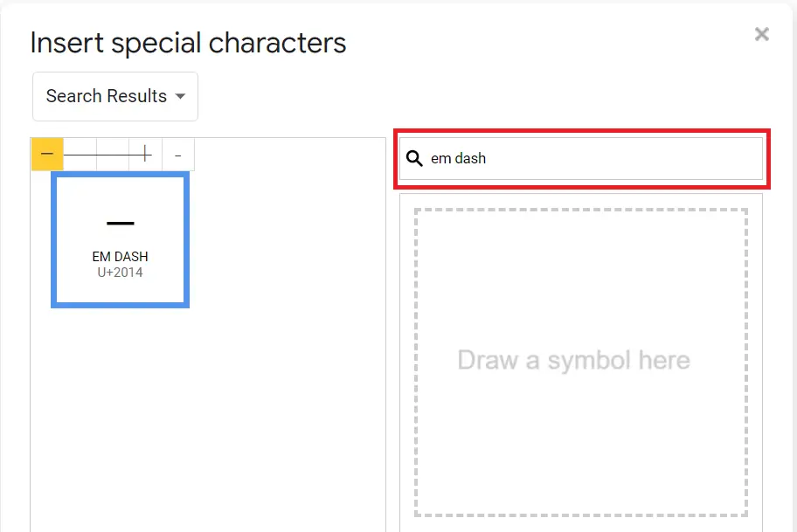The width and height of the screenshot is (797, 532).
Task: Click the EM DASH preview tooltip card
Action: click(121, 240)
